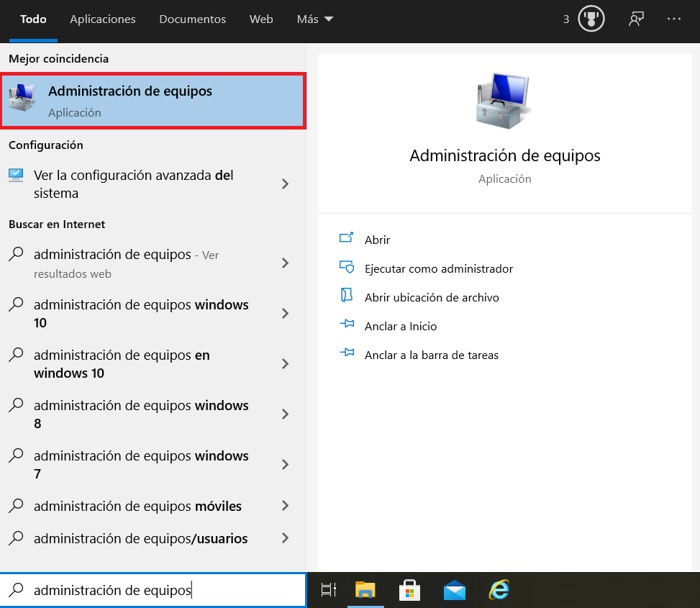Switch to the Documentos tab

192,19
